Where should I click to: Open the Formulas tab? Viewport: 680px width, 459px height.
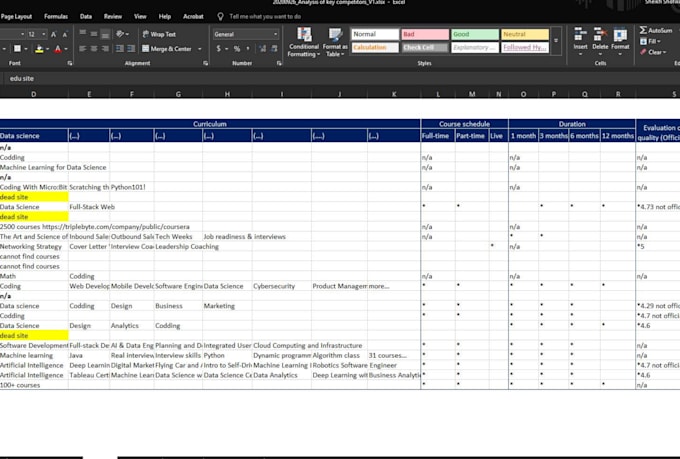click(x=56, y=16)
